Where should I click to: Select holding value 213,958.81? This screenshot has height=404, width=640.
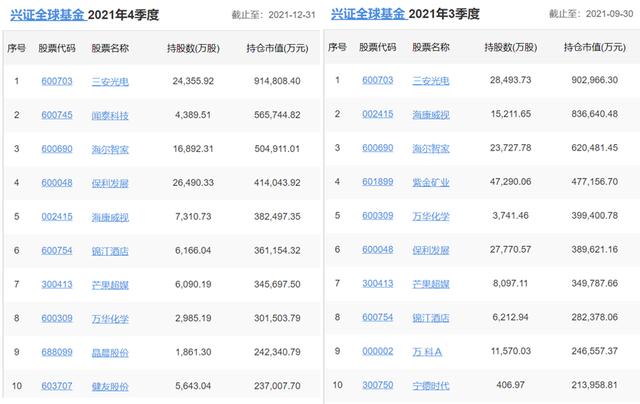pyautogui.click(x=595, y=385)
